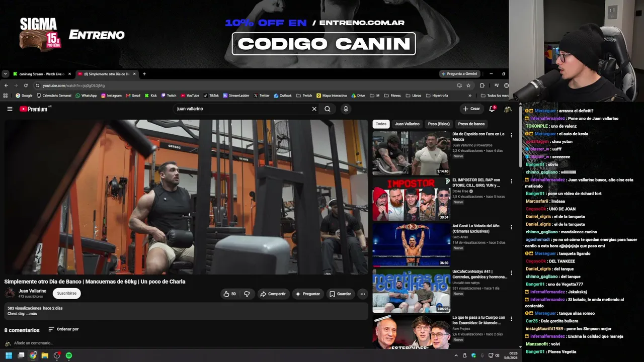Image resolution: width=644 pixels, height=362 pixels.
Task: Open the Gmail bookmark
Action: (x=133, y=96)
